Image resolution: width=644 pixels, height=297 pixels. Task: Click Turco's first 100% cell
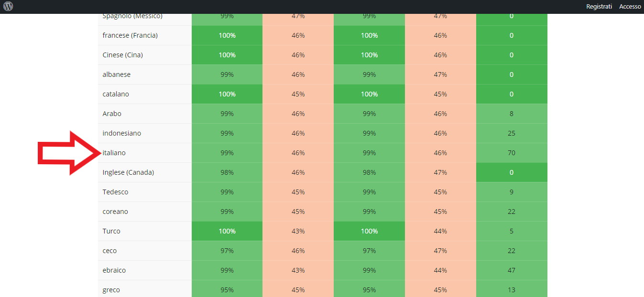pos(227,231)
